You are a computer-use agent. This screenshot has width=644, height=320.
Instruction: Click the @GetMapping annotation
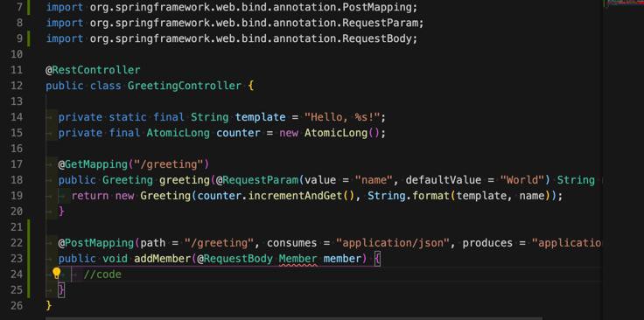point(94,164)
